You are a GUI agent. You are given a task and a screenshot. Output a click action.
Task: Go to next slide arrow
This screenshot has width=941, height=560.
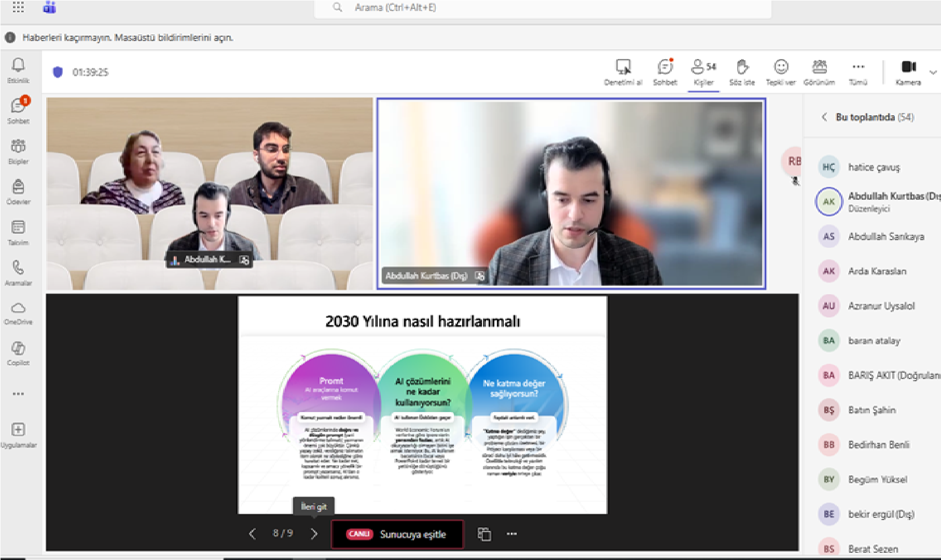[314, 534]
